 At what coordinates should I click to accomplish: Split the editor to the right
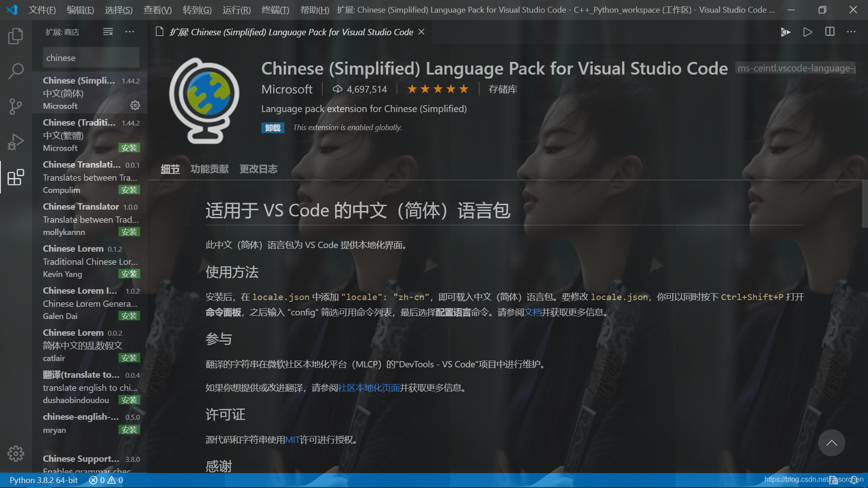coord(830,32)
